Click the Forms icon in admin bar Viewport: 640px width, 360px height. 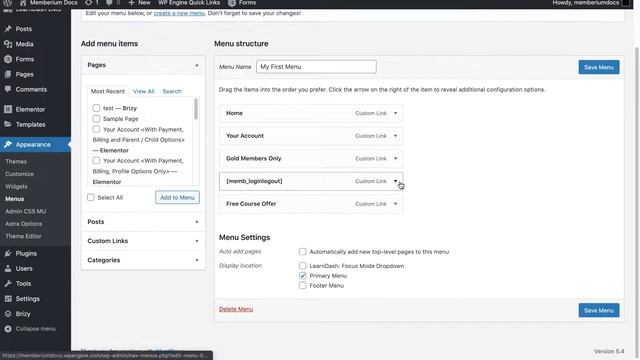point(232,3)
